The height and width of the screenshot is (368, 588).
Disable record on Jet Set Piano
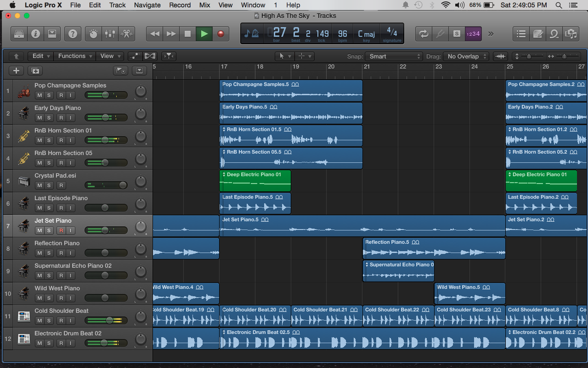pos(61,231)
